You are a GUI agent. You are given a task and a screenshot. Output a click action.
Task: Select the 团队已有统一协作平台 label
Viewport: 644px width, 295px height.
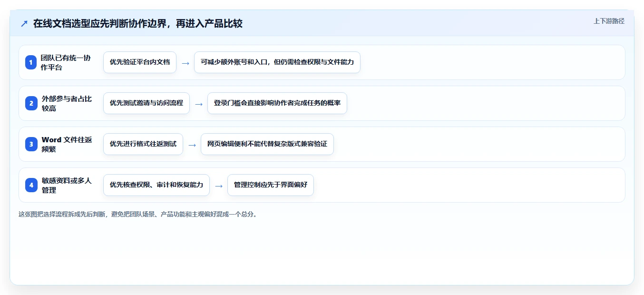(66, 62)
